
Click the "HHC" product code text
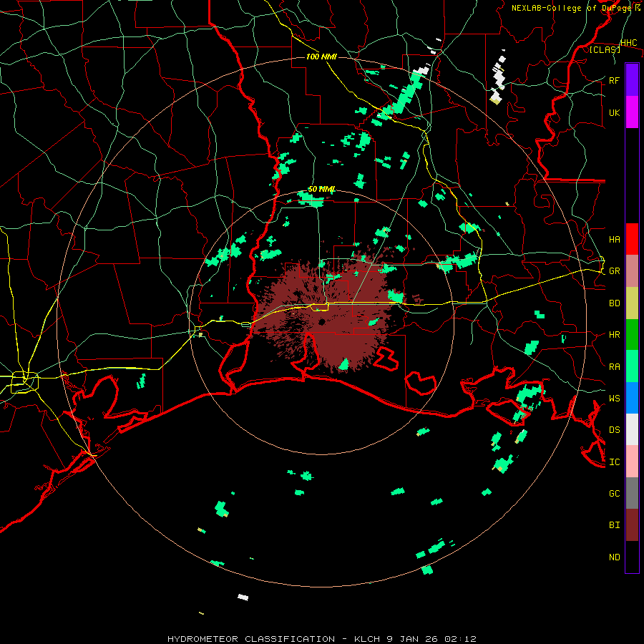point(628,43)
